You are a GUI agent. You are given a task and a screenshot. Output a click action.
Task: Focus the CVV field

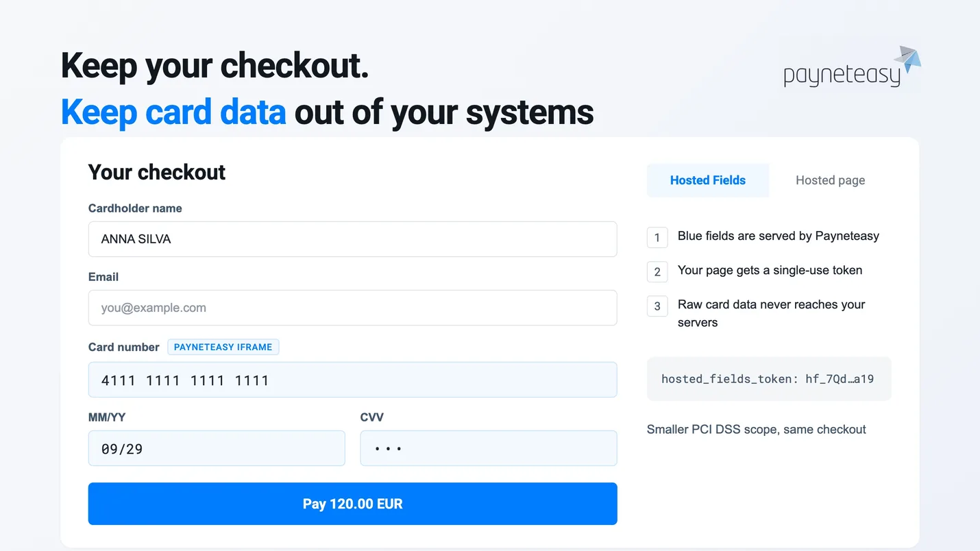(x=489, y=448)
